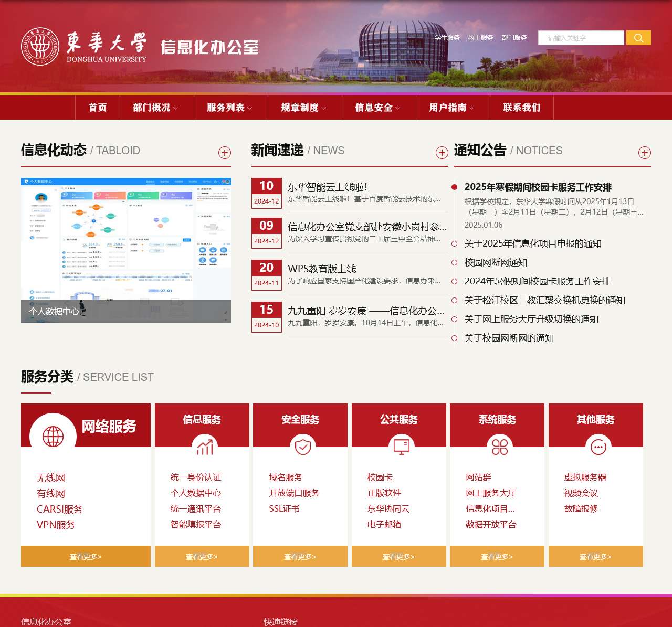Focus the keyword search input field
This screenshot has width=672, height=627.
581,38
